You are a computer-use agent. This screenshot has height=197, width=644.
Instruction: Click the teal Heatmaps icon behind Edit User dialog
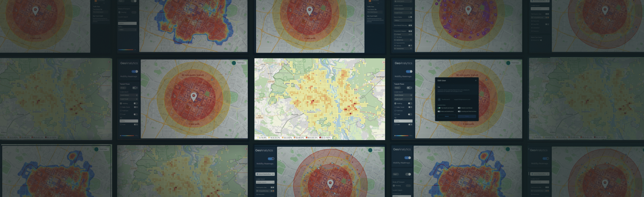pos(508,63)
